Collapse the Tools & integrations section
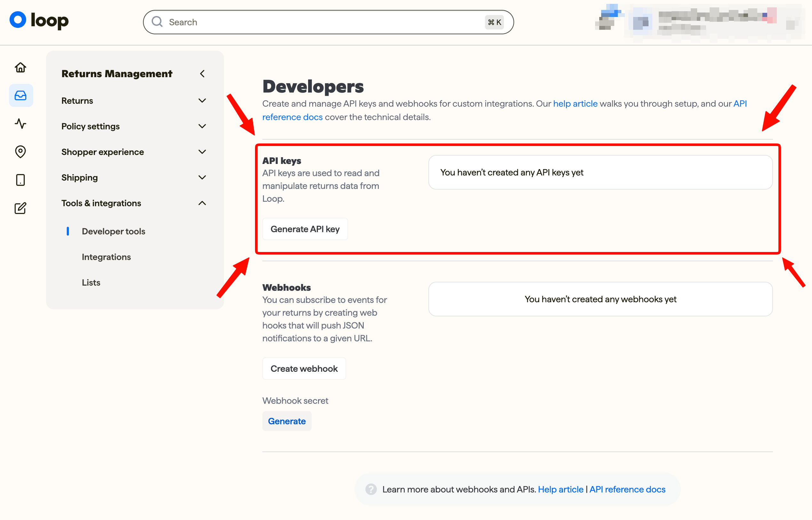 202,203
